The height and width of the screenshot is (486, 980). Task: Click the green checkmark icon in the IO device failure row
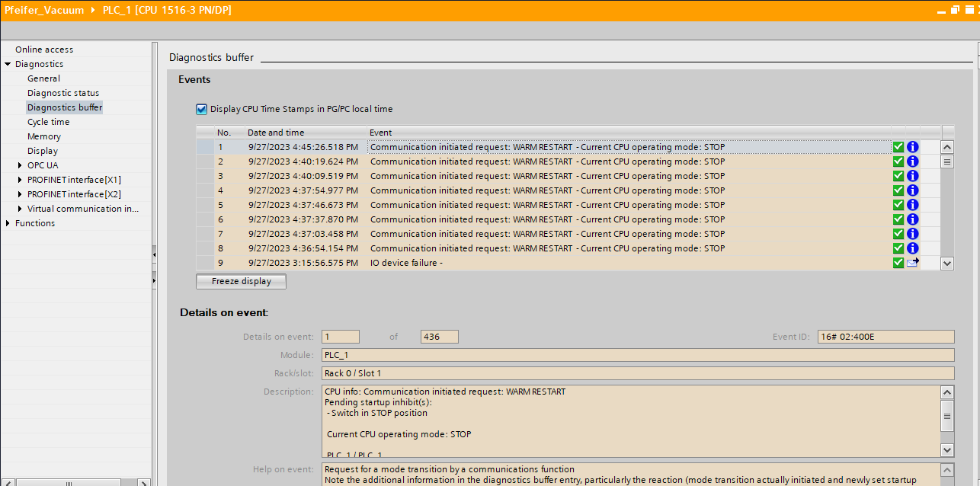(898, 263)
